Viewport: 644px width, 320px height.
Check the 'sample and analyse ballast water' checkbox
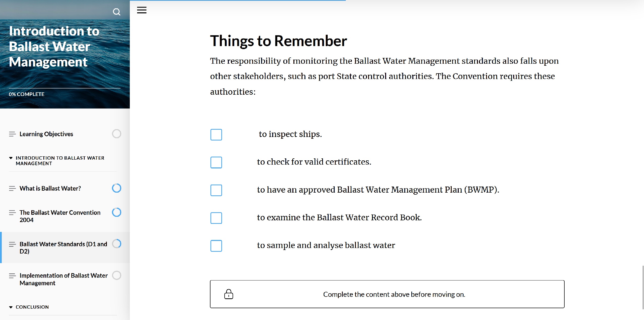coord(216,246)
